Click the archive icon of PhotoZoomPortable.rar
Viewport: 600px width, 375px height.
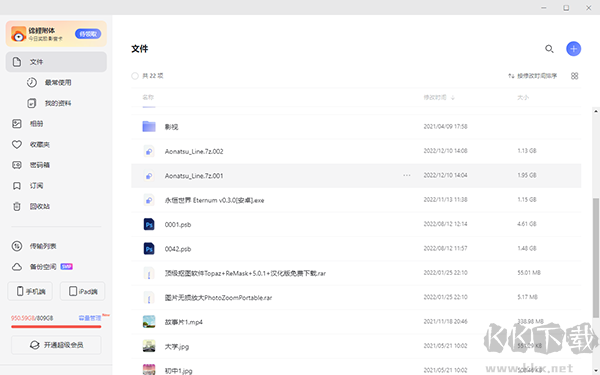(x=149, y=298)
